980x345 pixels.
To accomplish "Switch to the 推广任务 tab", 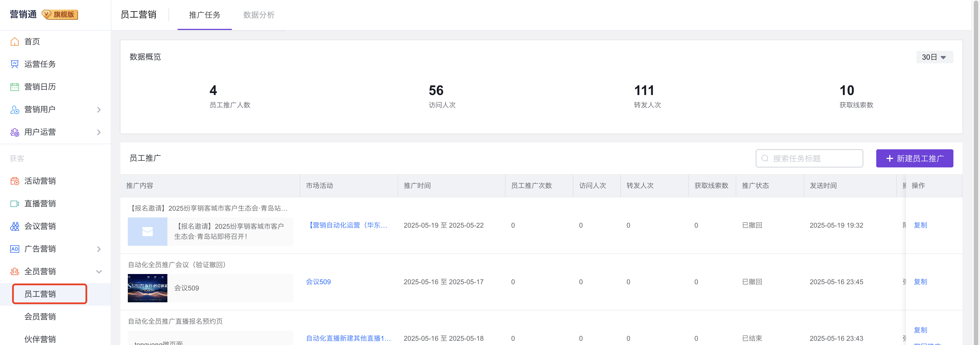I will tap(205, 15).
